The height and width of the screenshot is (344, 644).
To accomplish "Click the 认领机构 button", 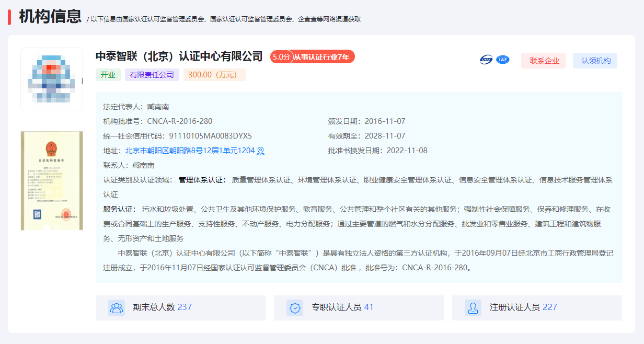I will click(595, 61).
